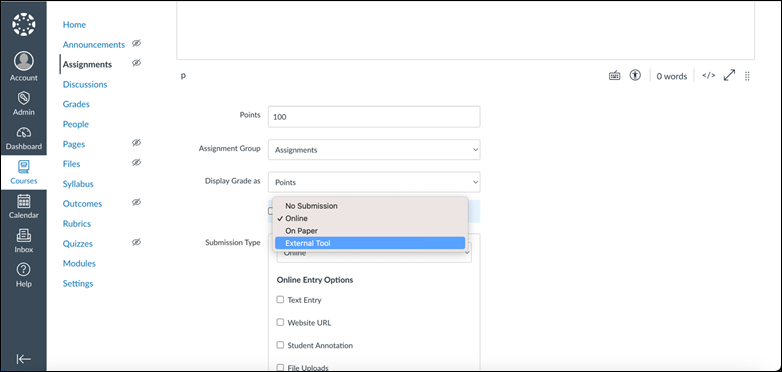Open the Assignments course link
The width and height of the screenshot is (782, 372).
click(87, 64)
